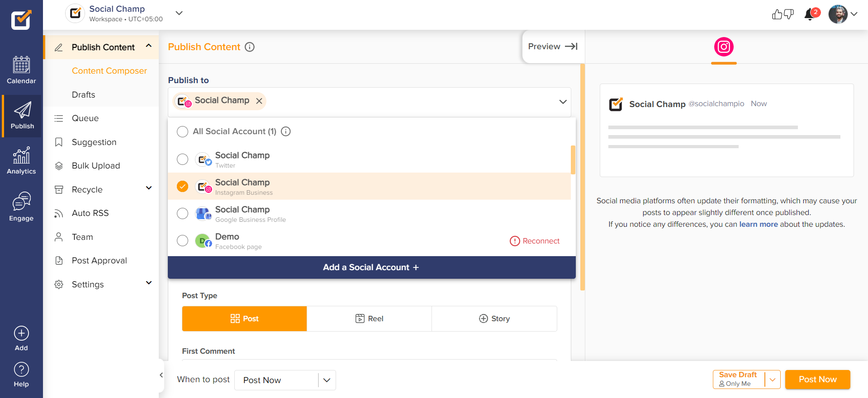Select the Instagram preview tab icon

724,47
